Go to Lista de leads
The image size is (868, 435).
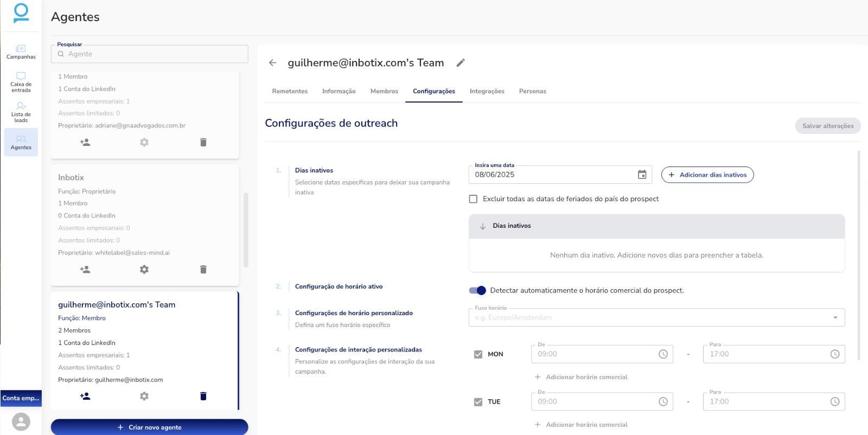coord(21,112)
